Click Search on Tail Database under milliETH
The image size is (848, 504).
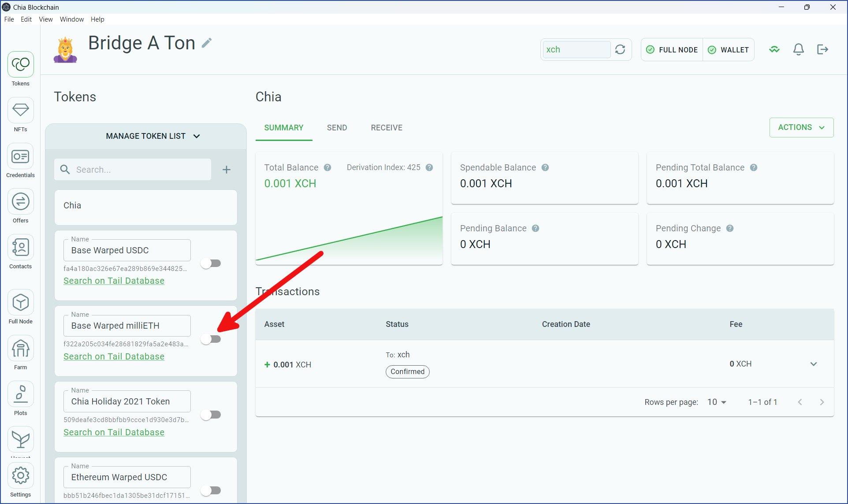coord(114,356)
